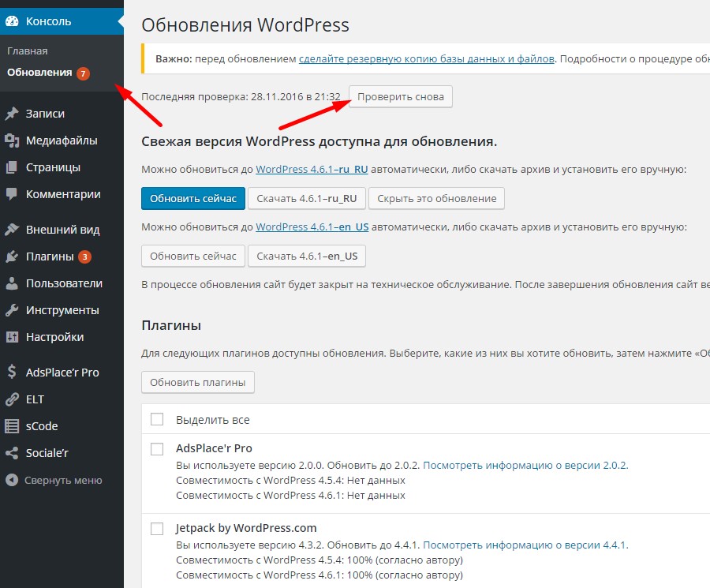Click Скрыть это обновление button
710x588 pixels.
pyautogui.click(x=436, y=198)
